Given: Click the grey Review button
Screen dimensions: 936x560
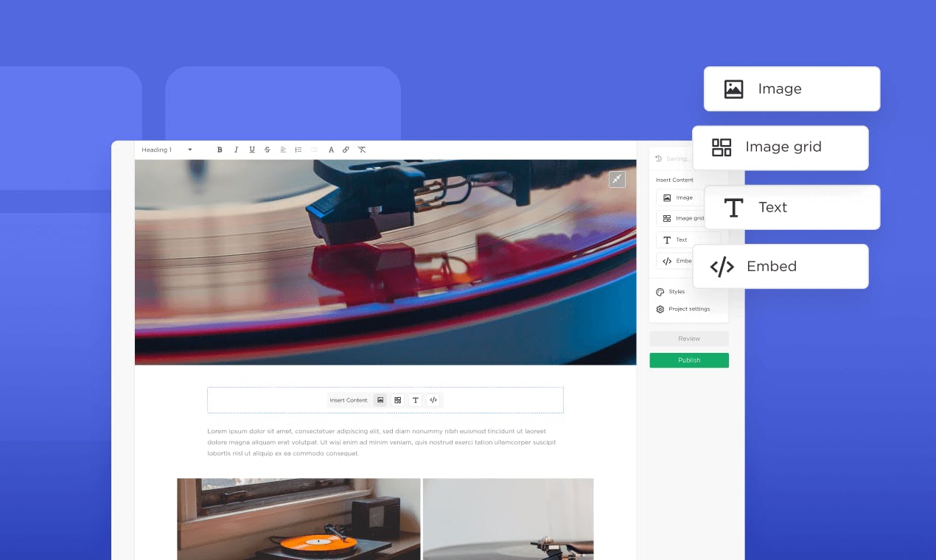Looking at the screenshot, I should (x=689, y=339).
